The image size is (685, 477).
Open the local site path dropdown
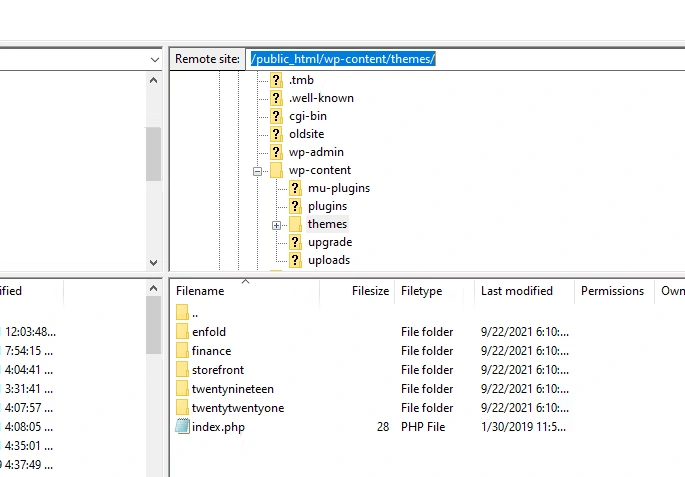(154, 59)
